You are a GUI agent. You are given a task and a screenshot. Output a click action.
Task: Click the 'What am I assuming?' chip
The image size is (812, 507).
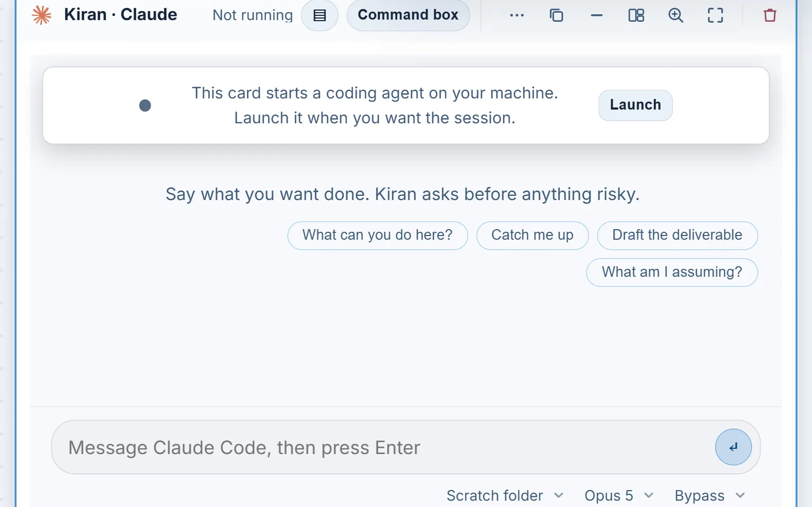point(672,272)
